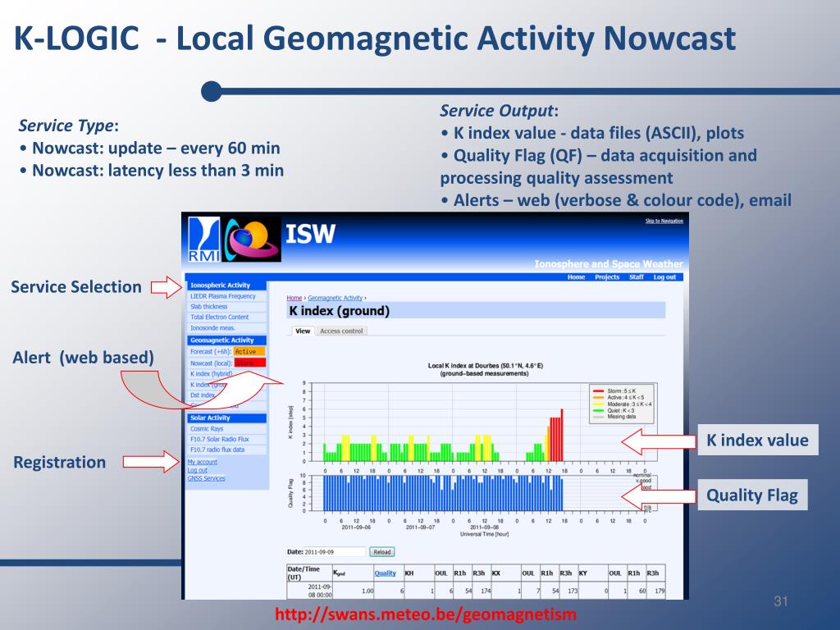Viewport: 840px width, 630px height.
Task: Click the GNSS Services link
Action: pos(206,478)
